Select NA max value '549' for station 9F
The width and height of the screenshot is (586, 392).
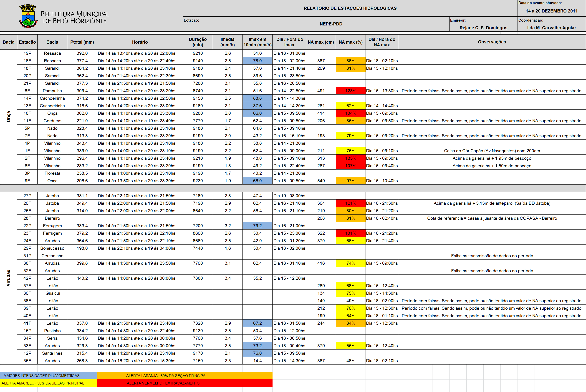click(321, 181)
